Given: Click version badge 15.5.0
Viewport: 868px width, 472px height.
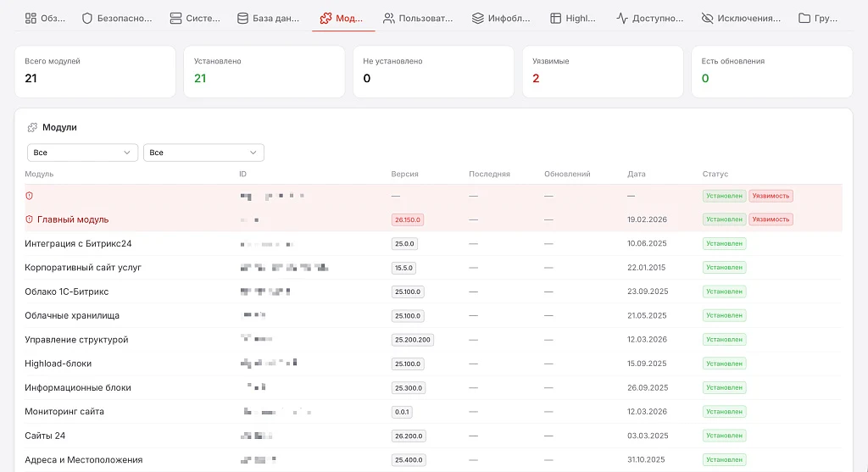Looking at the screenshot, I should tap(403, 268).
